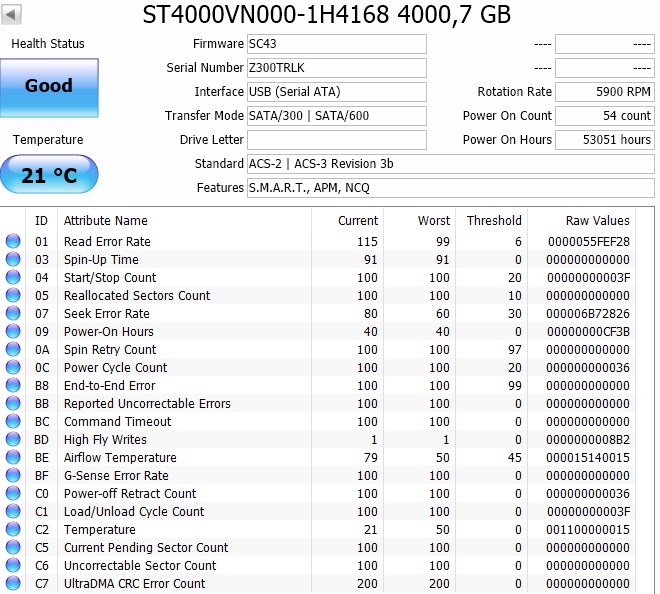660x594 pixels.
Task: Click the previous disk arrow button
Action: (11, 15)
